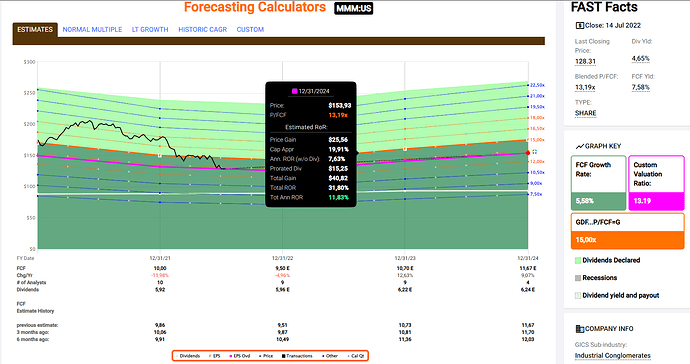Click the white marker on orange line at 12/31/23
This screenshot has width=690, height=364.
[x=405, y=149]
